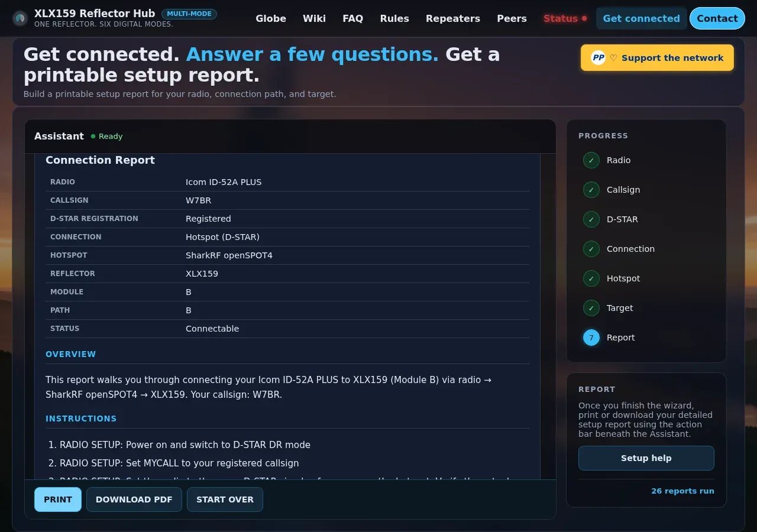Click the SharkRF openSPOT4 hotspot value
This screenshot has height=532, width=757.
[x=229, y=255]
